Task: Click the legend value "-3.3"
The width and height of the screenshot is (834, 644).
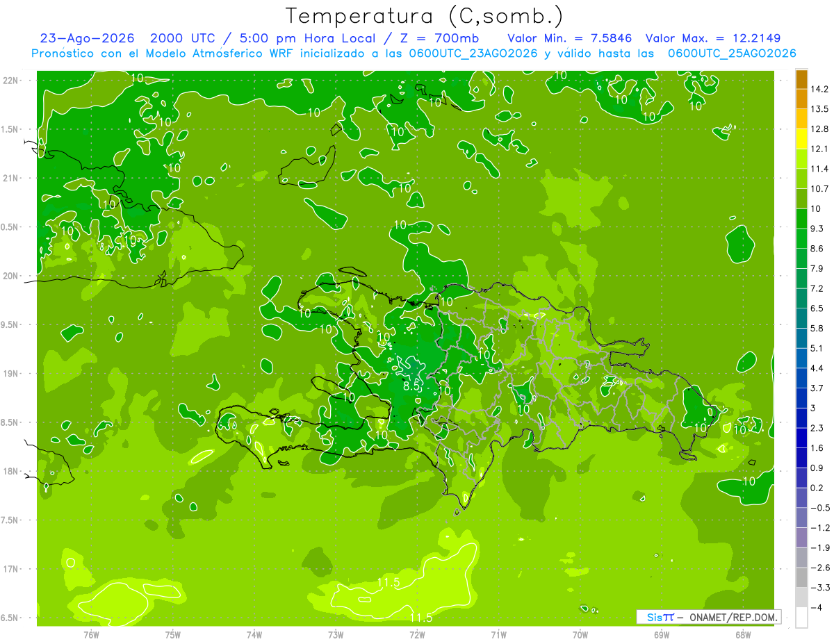Action: click(x=821, y=588)
